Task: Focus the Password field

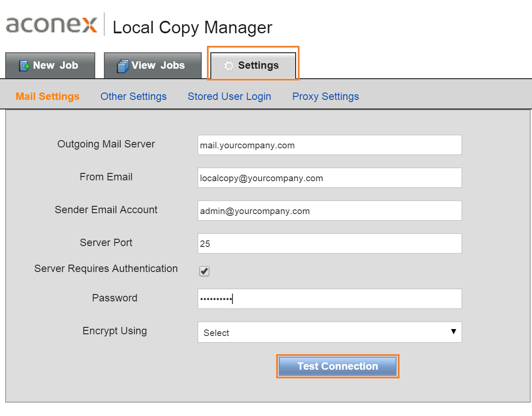Action: pyautogui.click(x=330, y=299)
